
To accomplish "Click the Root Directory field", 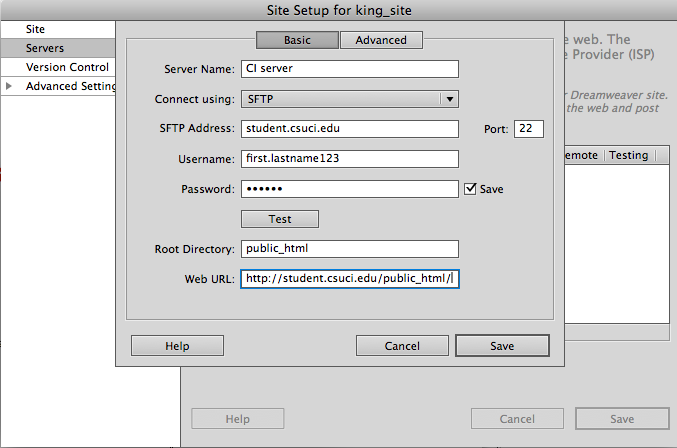I will (x=349, y=249).
